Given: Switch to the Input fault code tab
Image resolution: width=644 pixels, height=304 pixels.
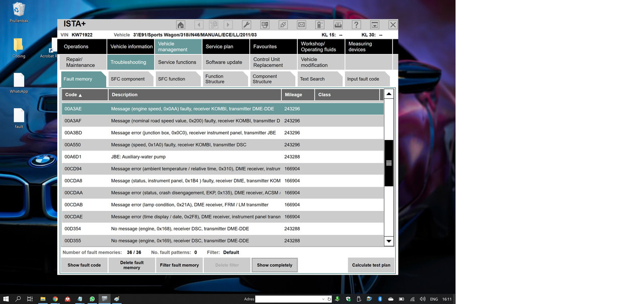Looking at the screenshot, I should [367, 79].
